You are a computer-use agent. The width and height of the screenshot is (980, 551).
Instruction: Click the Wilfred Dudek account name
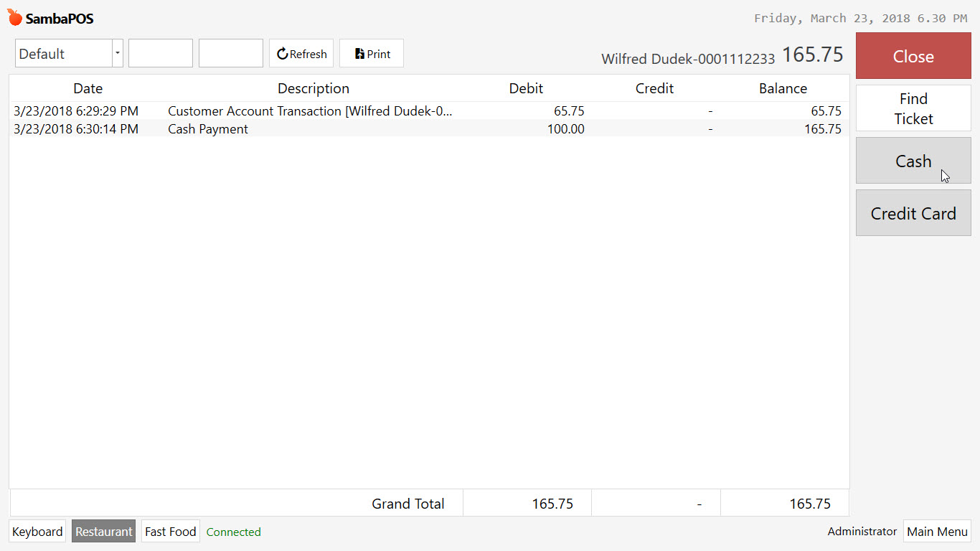click(x=687, y=59)
